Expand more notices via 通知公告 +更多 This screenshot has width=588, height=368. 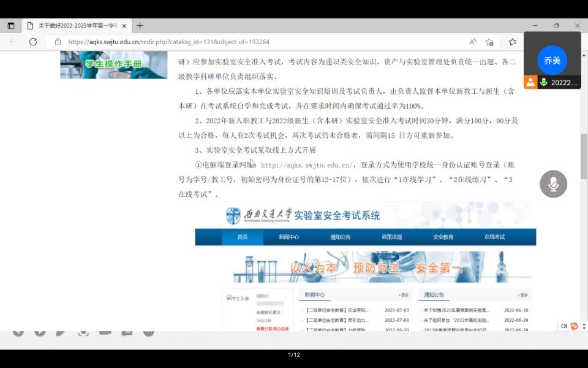(x=523, y=295)
